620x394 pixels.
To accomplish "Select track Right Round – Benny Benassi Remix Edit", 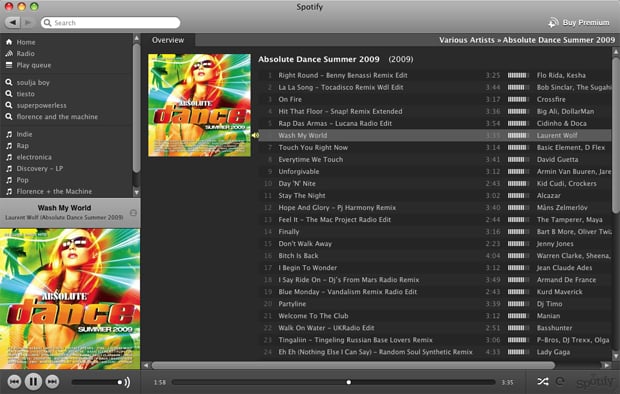I will 343,75.
